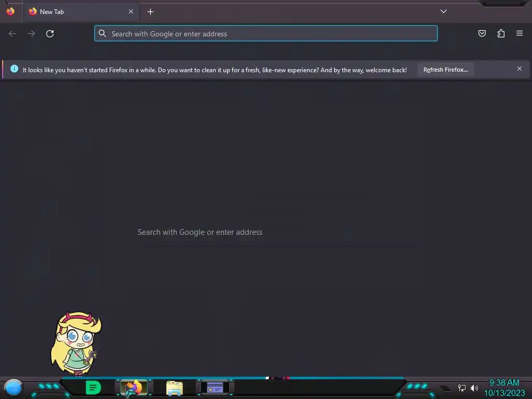Click the Star Butterfly desktop mascot
Screen dimensions: 532x399
[x=76, y=343]
